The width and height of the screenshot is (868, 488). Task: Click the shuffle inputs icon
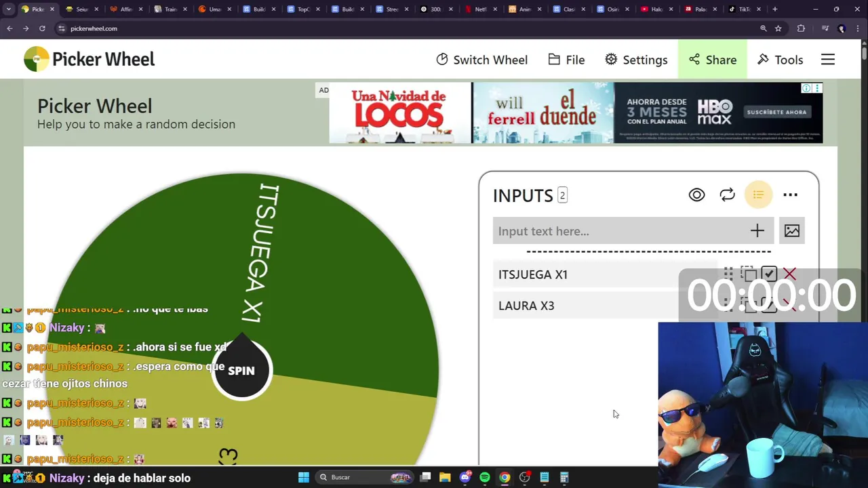point(727,195)
